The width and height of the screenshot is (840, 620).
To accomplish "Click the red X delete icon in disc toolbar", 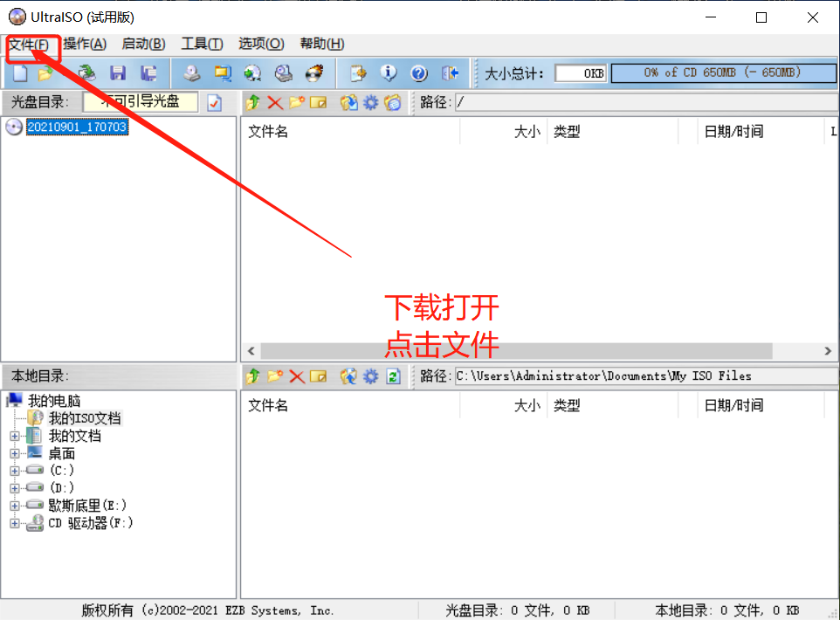I will (275, 102).
